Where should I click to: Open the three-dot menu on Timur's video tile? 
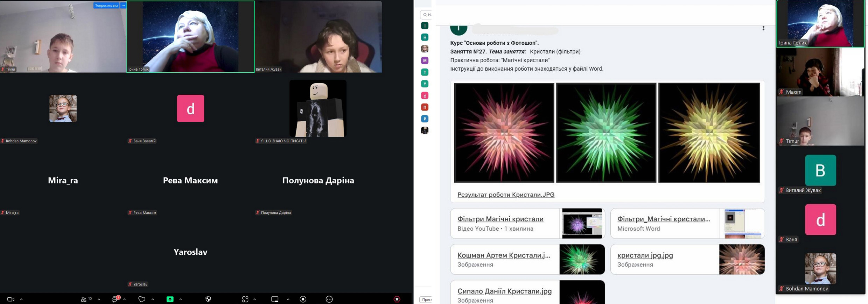pos(123,6)
